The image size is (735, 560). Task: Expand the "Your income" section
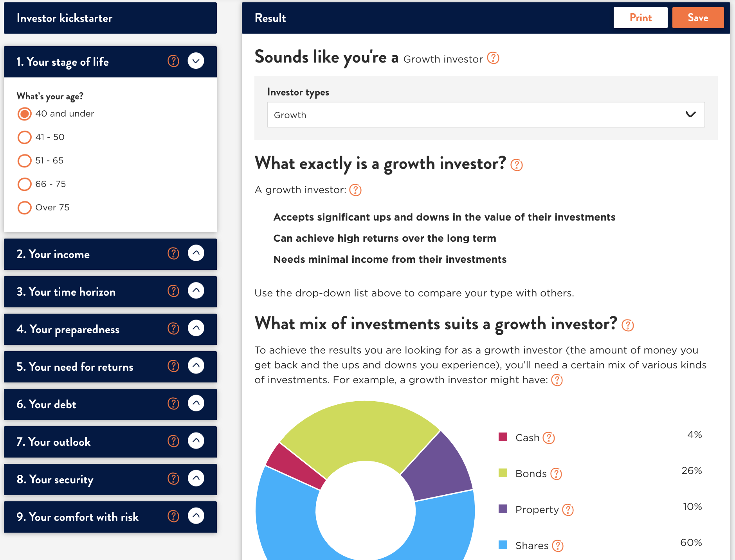tap(196, 253)
